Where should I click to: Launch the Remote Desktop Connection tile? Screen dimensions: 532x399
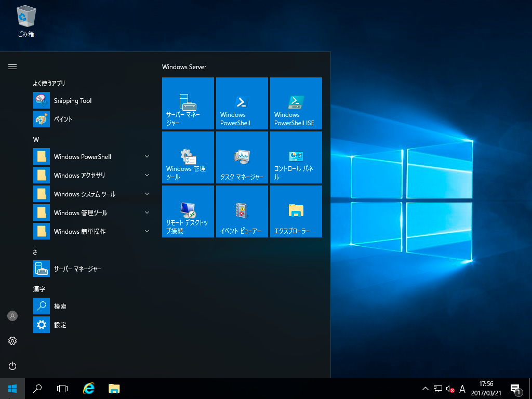(x=188, y=211)
